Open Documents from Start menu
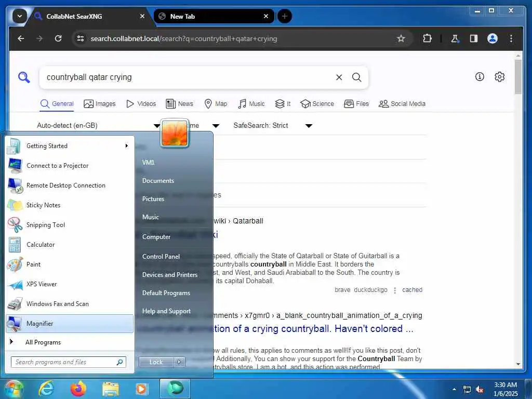Image resolution: width=532 pixels, height=399 pixels. pos(158,181)
